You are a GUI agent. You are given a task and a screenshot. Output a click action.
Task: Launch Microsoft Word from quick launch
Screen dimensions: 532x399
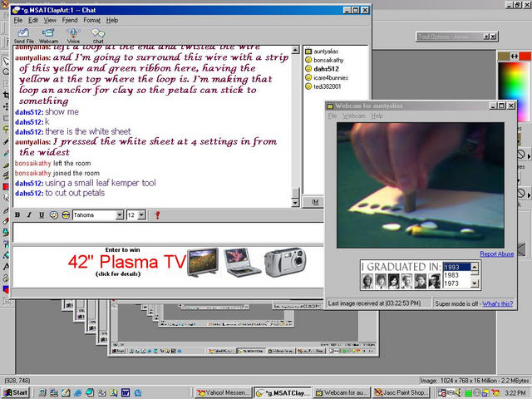pos(126,392)
